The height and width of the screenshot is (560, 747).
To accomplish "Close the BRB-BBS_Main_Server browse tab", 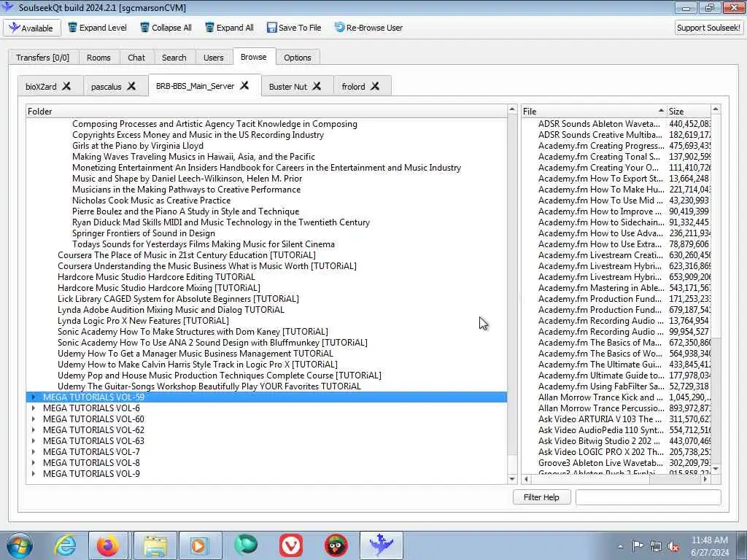I will (x=244, y=86).
